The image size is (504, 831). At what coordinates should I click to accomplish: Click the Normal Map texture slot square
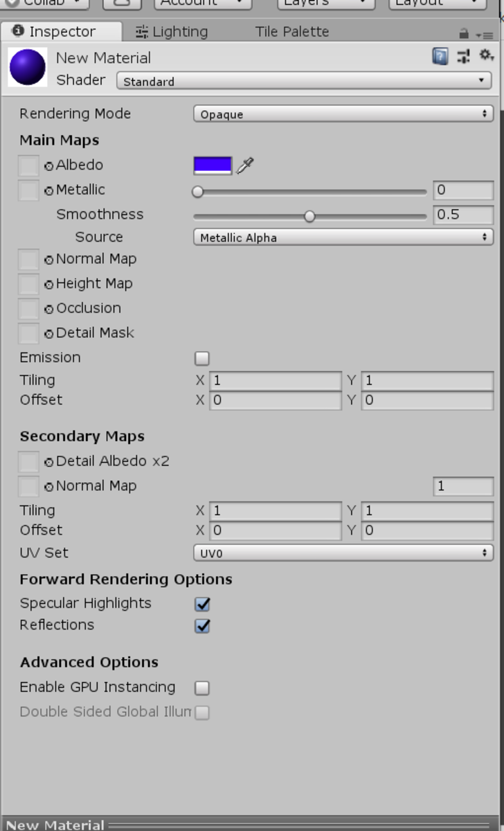coord(28,260)
